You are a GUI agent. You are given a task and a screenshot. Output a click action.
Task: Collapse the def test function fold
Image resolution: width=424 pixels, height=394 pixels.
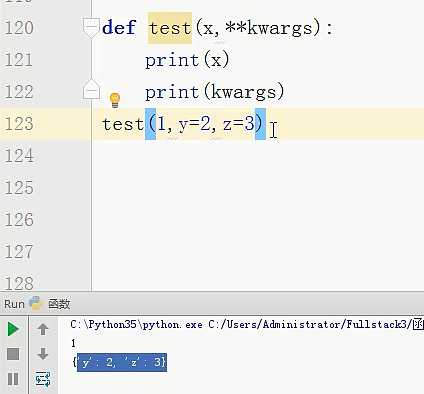pyautogui.click(x=91, y=27)
